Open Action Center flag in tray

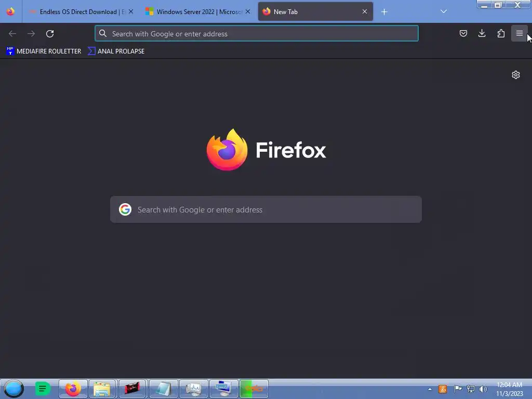(458, 389)
